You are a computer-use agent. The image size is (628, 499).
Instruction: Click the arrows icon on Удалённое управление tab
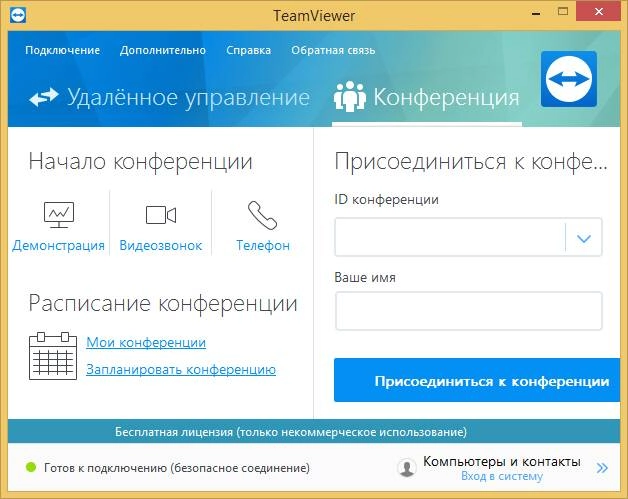click(x=44, y=97)
